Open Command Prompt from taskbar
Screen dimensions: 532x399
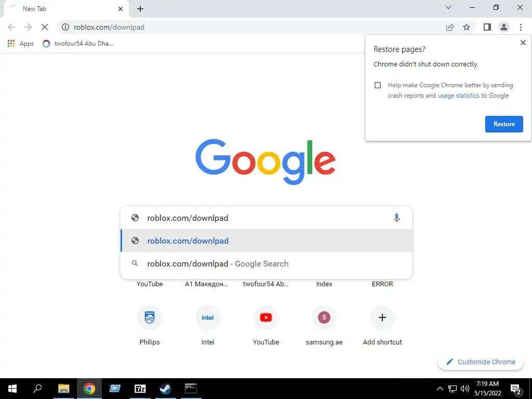tap(191, 389)
